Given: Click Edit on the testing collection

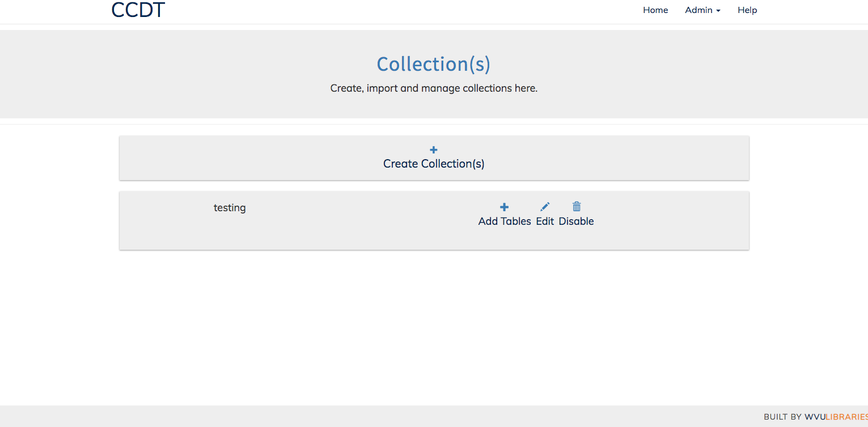Looking at the screenshot, I should point(544,221).
